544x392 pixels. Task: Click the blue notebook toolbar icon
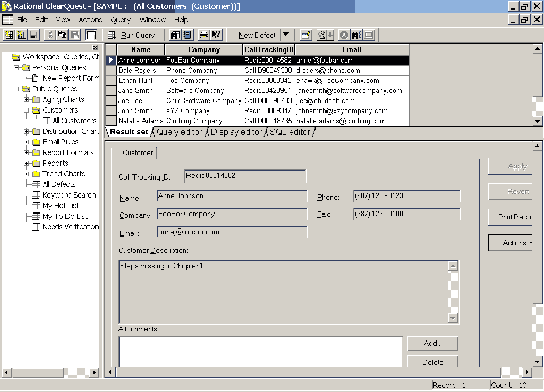pyautogui.click(x=188, y=35)
